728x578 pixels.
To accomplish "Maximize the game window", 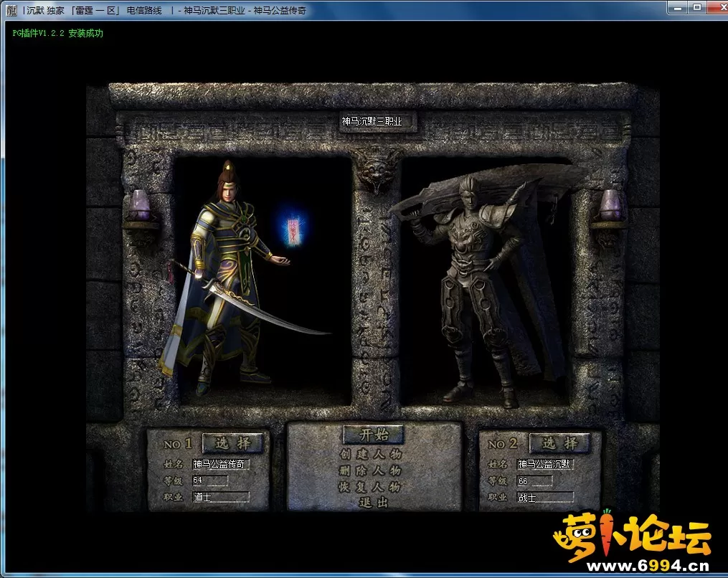I will click(x=697, y=7).
